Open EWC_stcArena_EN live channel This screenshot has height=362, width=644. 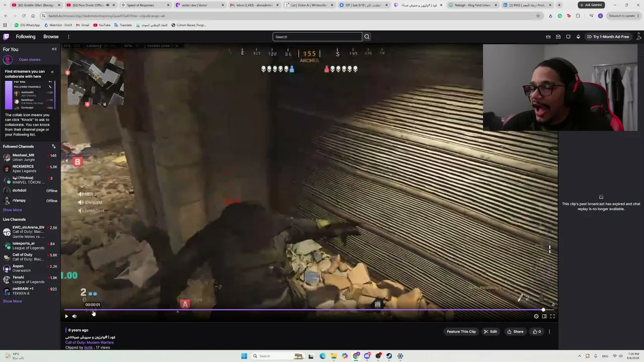pos(30,232)
